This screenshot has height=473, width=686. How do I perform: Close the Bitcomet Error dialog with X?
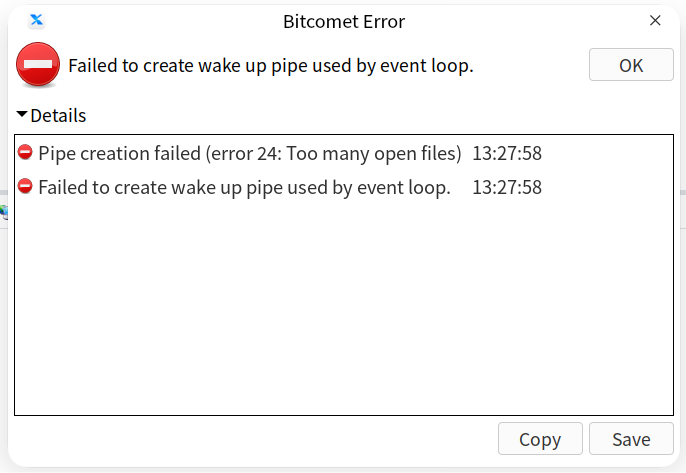pyautogui.click(x=655, y=21)
